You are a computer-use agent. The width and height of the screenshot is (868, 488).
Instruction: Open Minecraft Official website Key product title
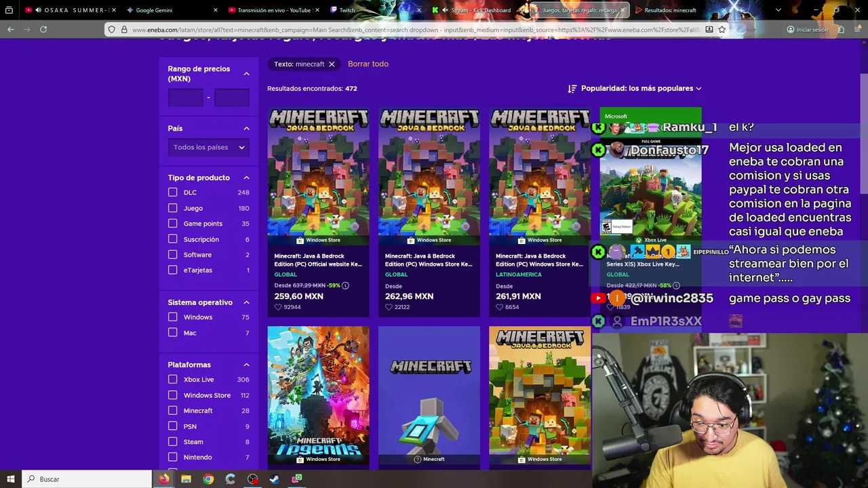[318, 260]
